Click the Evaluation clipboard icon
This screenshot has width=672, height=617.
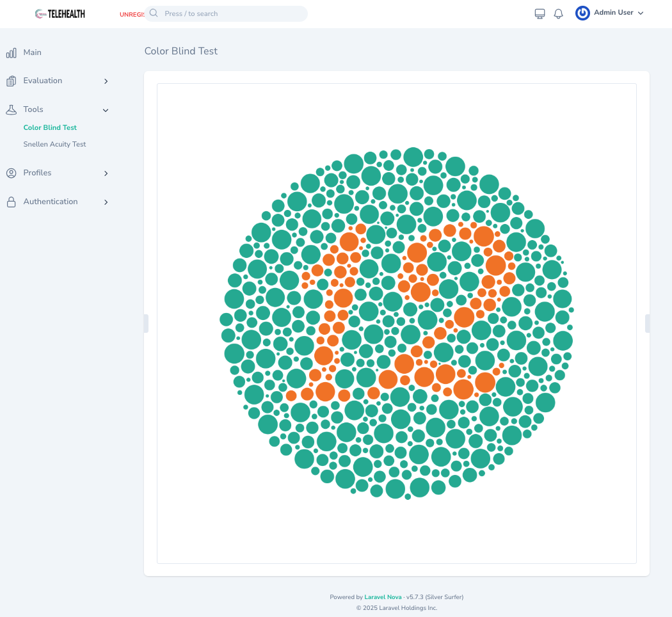click(x=11, y=81)
